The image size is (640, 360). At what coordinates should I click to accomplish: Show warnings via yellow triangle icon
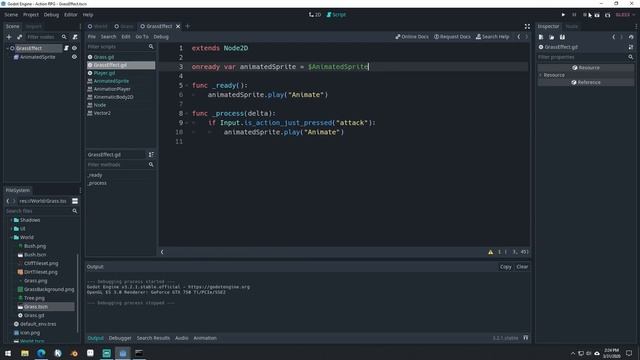coord(490,252)
